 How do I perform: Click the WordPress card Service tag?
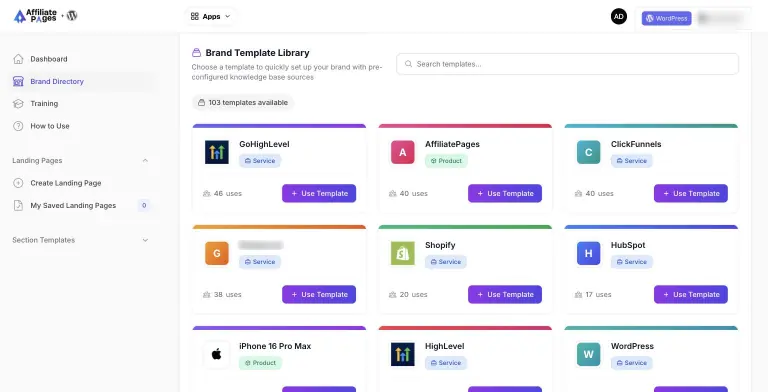(x=631, y=363)
